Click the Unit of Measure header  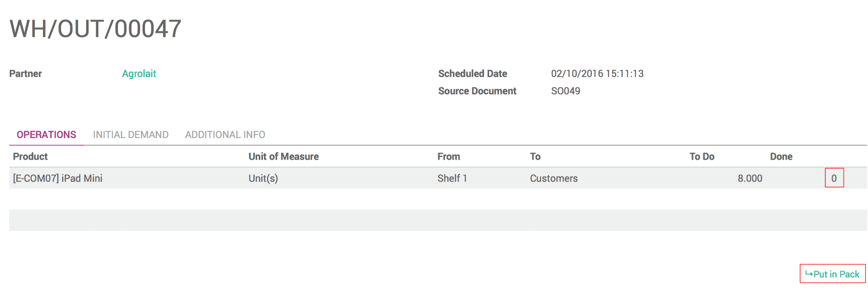284,156
